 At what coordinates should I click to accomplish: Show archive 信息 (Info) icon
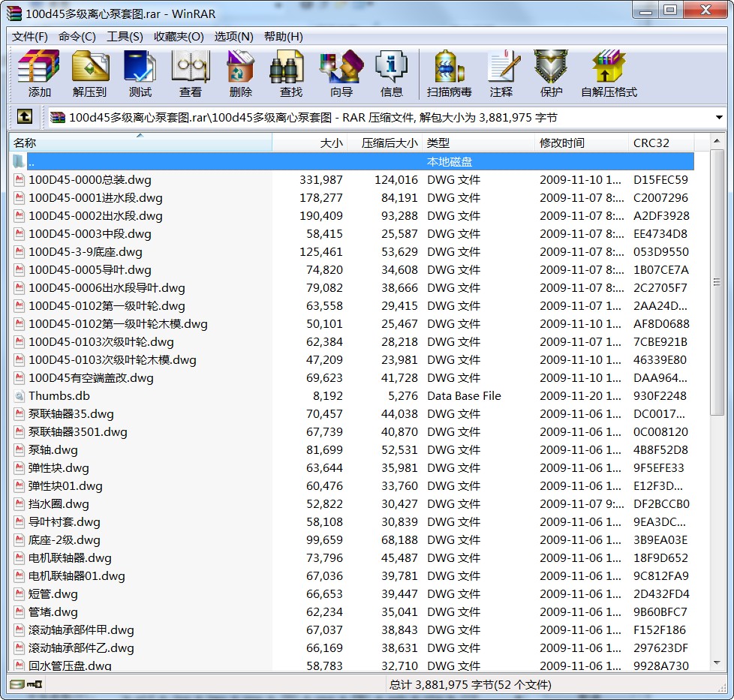tap(392, 67)
